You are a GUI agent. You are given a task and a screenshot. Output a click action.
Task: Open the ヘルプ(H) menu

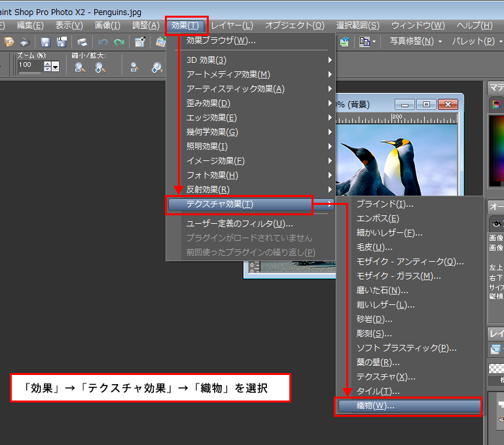pyautogui.click(x=475, y=26)
